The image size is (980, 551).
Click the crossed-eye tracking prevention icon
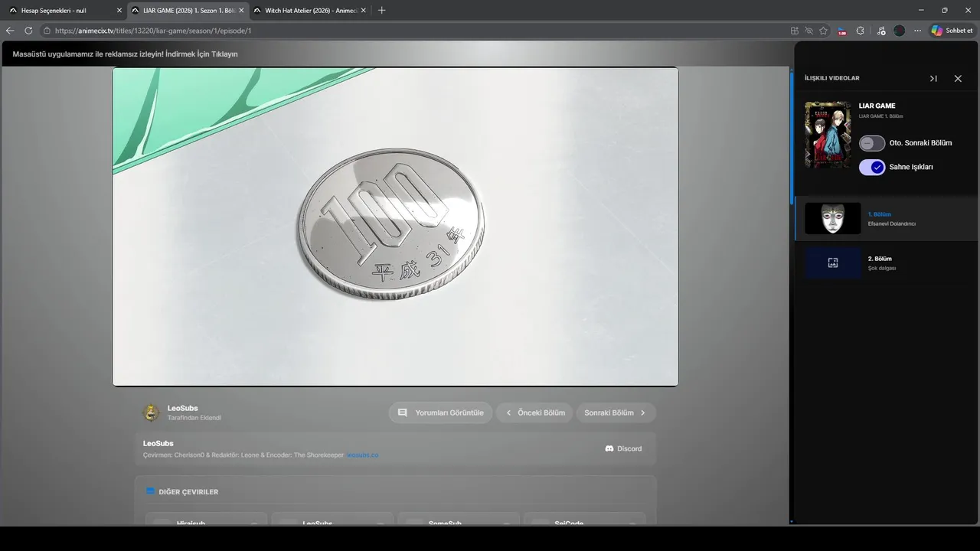coord(809,31)
